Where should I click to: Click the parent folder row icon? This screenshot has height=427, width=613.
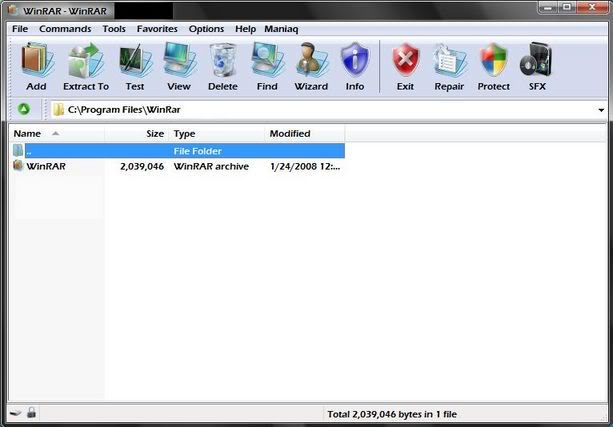18,151
